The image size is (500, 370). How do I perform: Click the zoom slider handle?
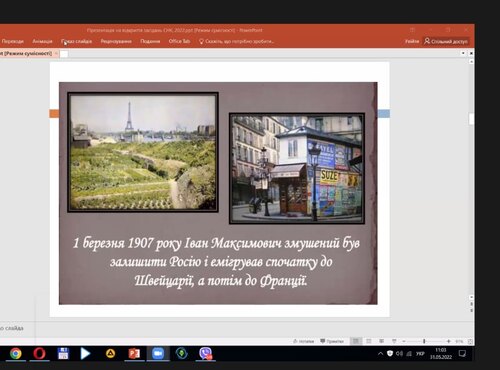pos(424,341)
